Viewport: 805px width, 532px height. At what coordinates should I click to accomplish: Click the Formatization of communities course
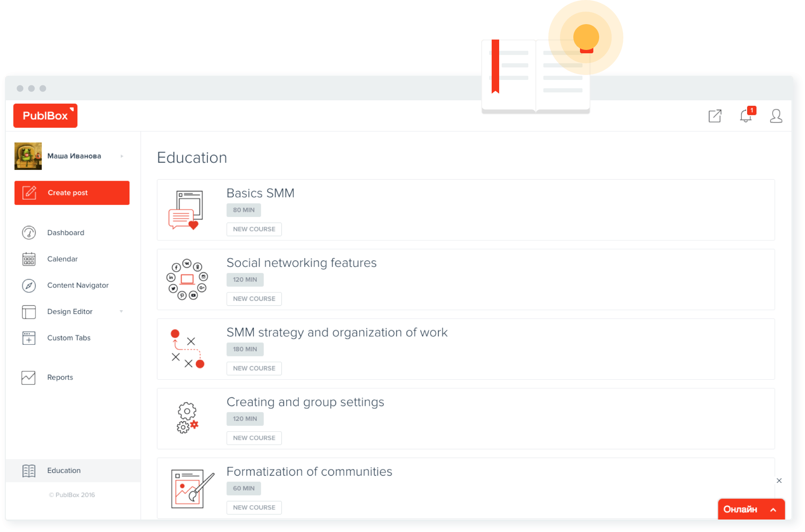pos(310,472)
